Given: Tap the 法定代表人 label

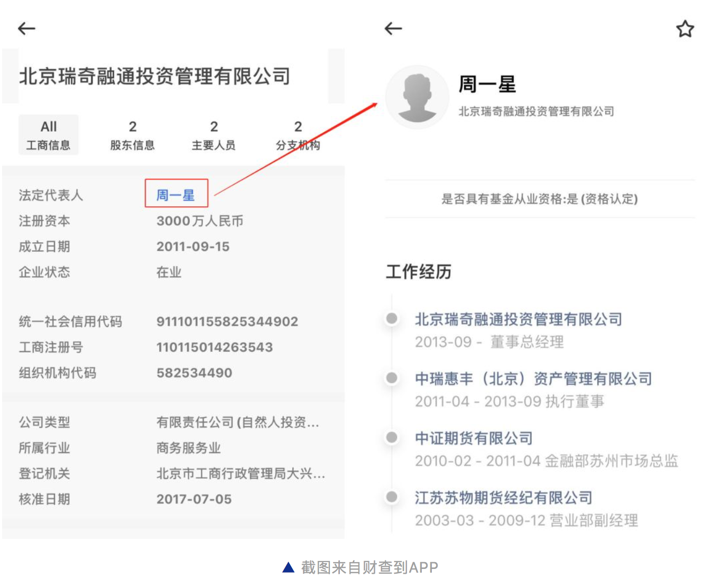Looking at the screenshot, I should pos(51,195).
